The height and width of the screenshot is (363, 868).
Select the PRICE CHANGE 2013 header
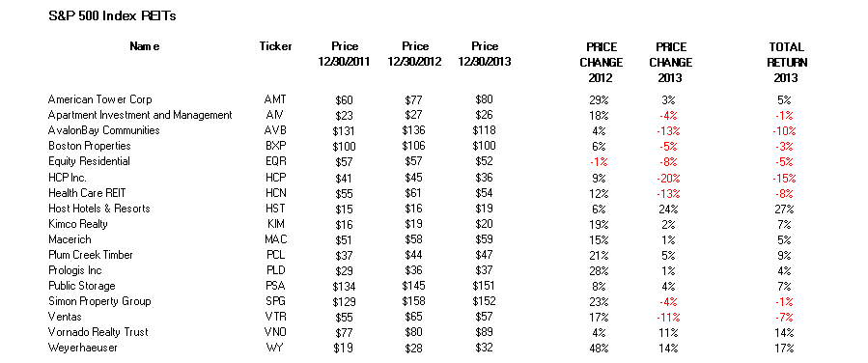[670, 63]
